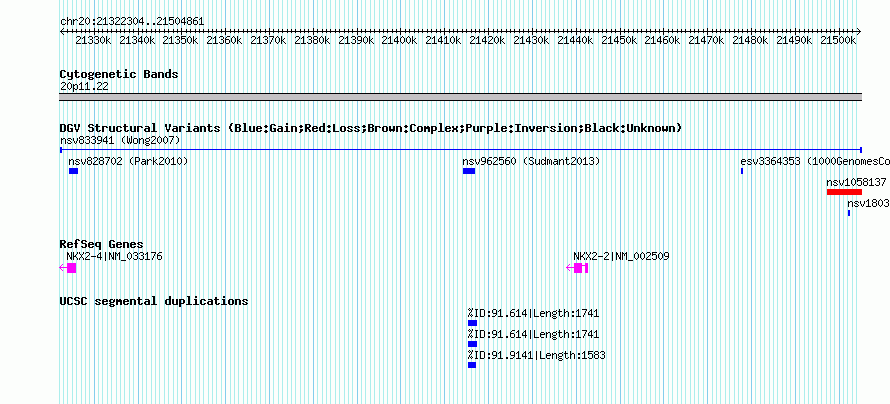
Task: Click the 21340k ruler tick label
Action: tap(137, 40)
